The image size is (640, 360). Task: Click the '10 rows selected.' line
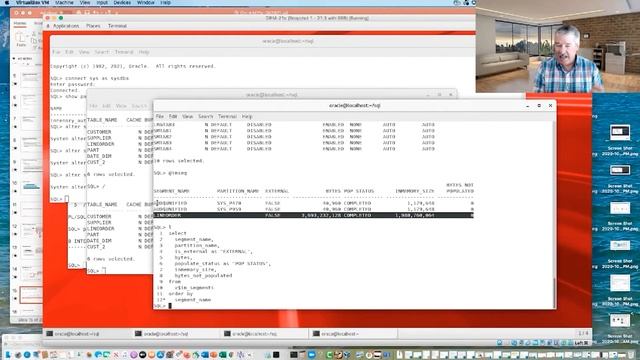[178, 161]
